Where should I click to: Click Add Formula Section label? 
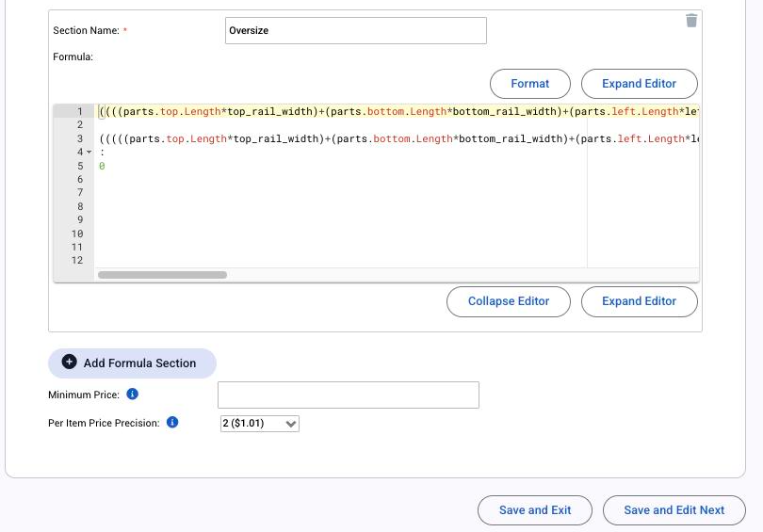point(139,363)
